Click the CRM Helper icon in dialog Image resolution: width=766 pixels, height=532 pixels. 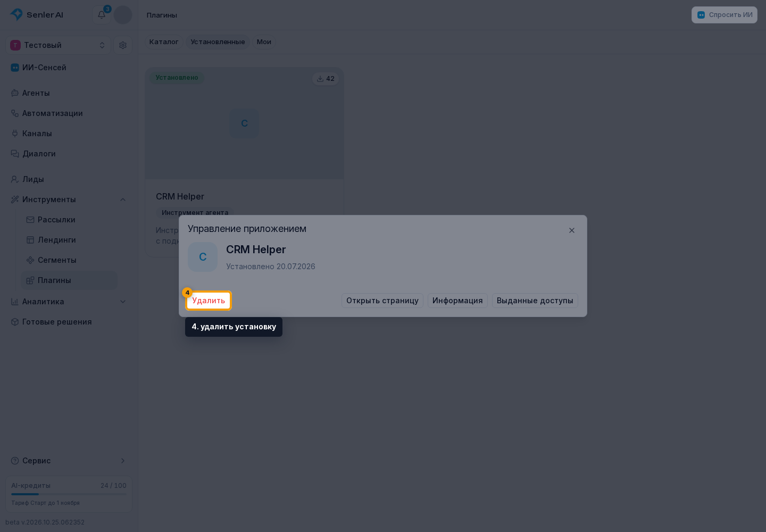pos(203,257)
